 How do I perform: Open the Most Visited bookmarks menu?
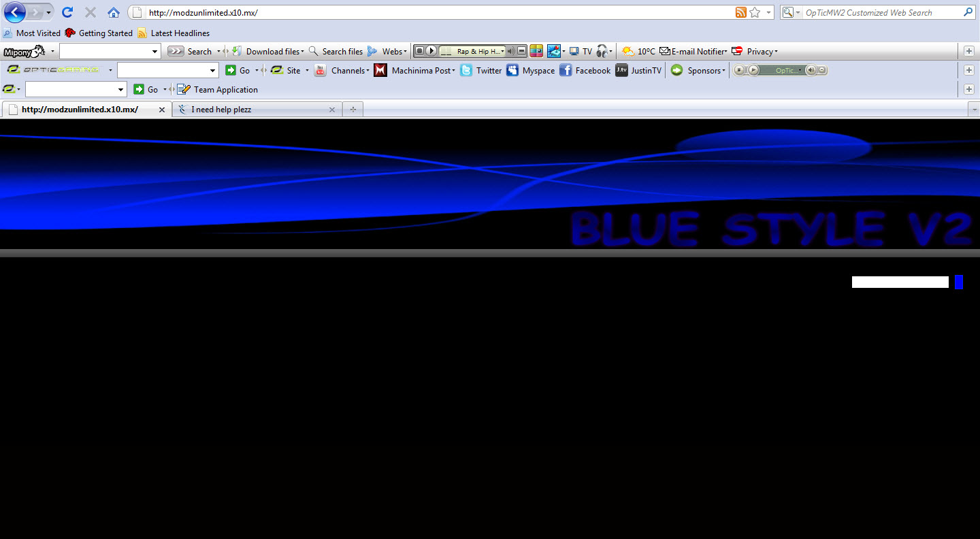click(32, 33)
